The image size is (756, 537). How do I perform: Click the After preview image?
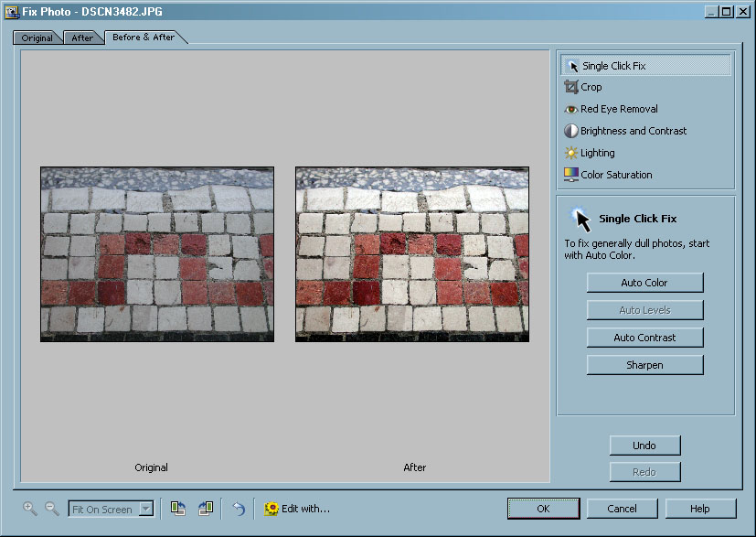[x=412, y=254]
